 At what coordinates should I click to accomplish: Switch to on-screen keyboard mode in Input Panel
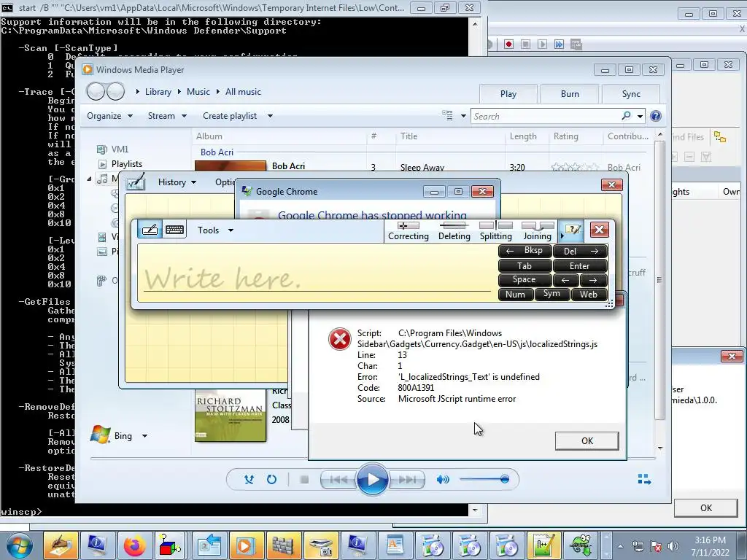pyautogui.click(x=174, y=230)
